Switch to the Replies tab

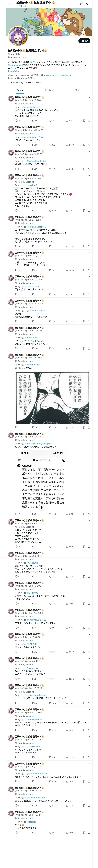(49, 90)
